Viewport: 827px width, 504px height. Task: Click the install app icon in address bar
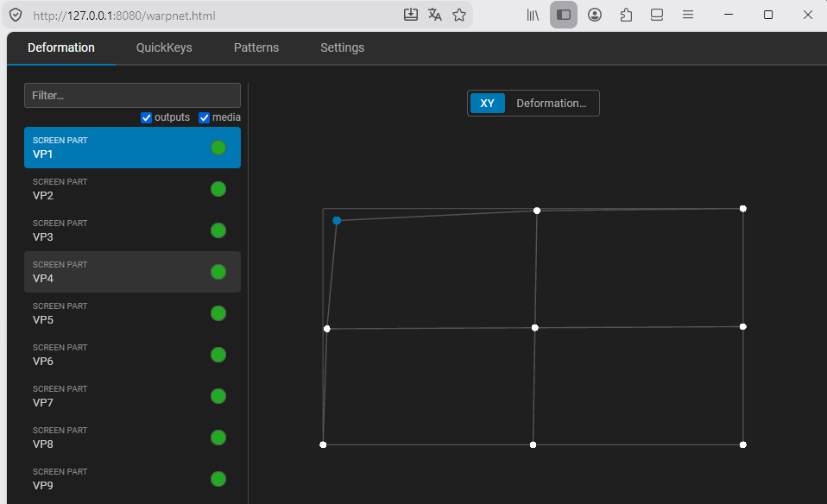(x=410, y=15)
